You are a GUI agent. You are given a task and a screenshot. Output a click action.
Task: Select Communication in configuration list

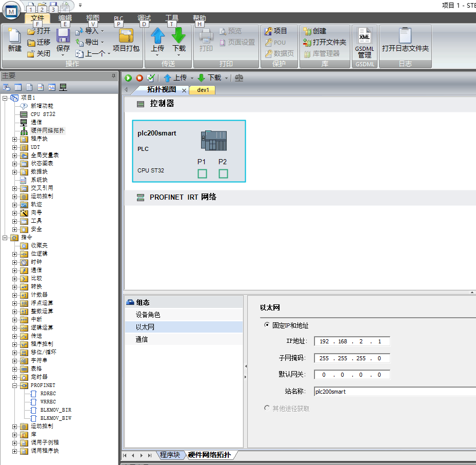184,339
